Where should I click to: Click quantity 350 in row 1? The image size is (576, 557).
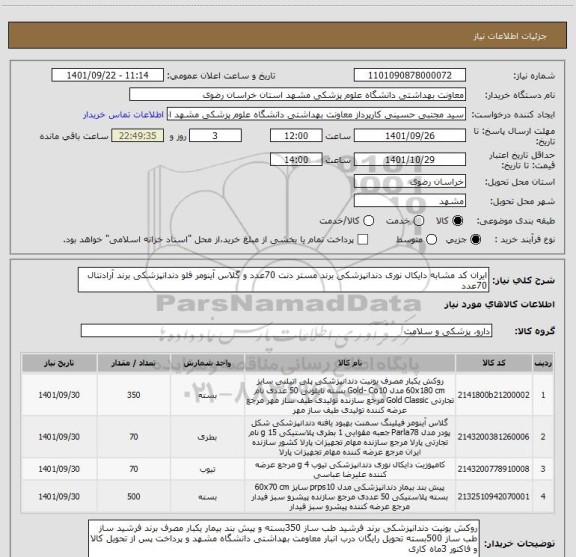134,395
